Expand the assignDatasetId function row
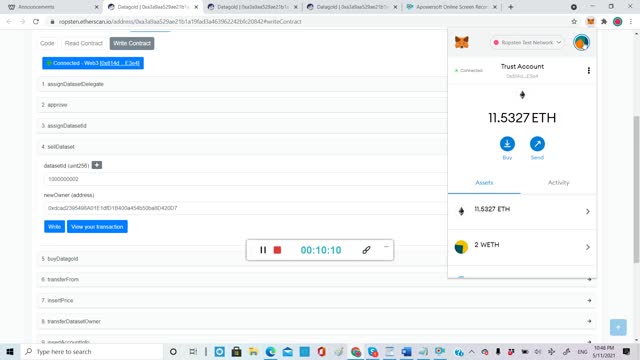640x360 pixels. 242,126
